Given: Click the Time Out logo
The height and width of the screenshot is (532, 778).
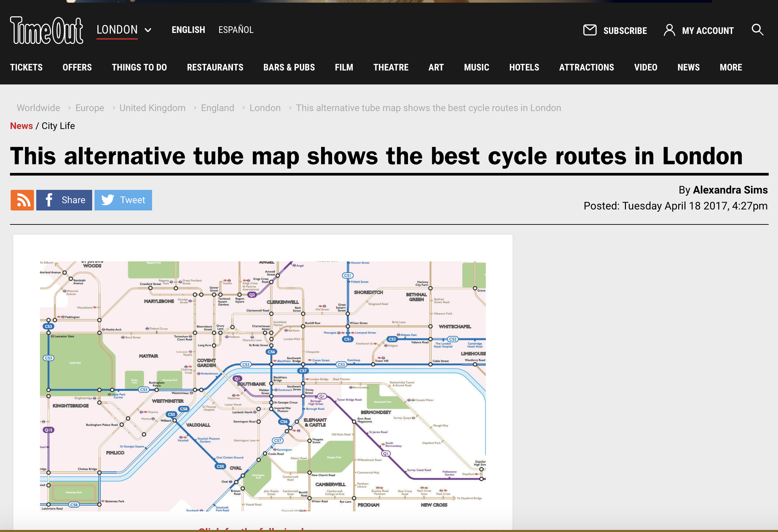Looking at the screenshot, I should pos(46,31).
